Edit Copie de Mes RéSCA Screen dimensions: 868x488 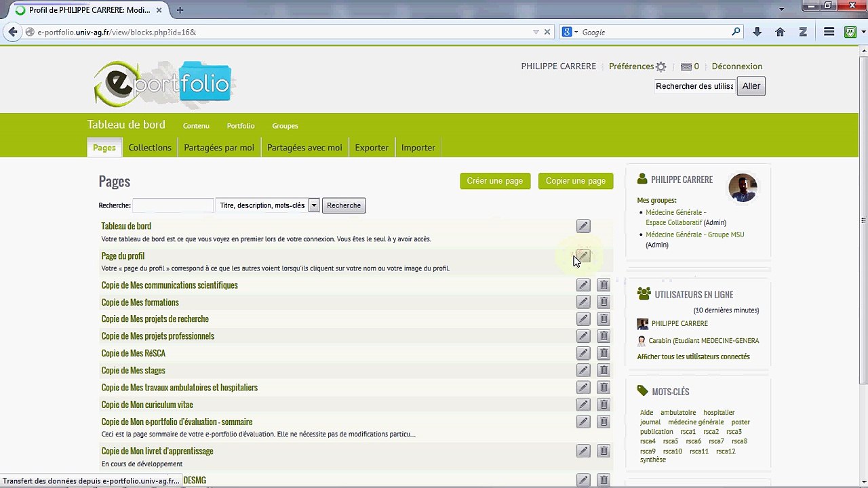(583, 353)
